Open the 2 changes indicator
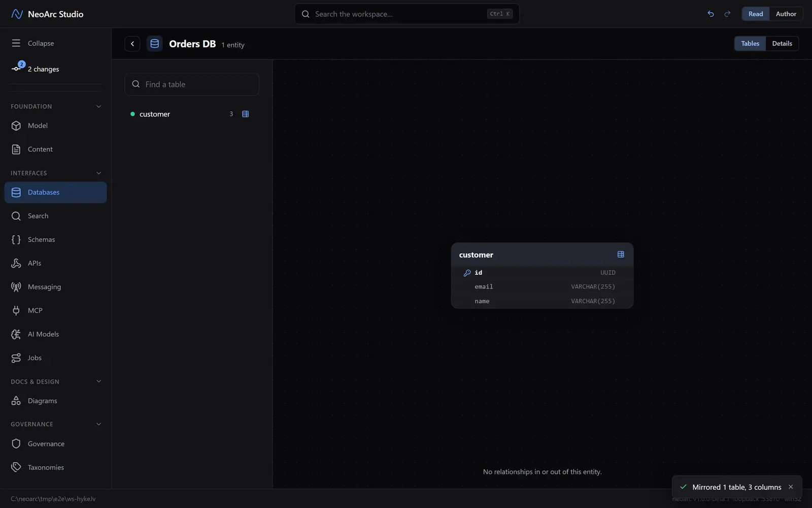 point(36,69)
